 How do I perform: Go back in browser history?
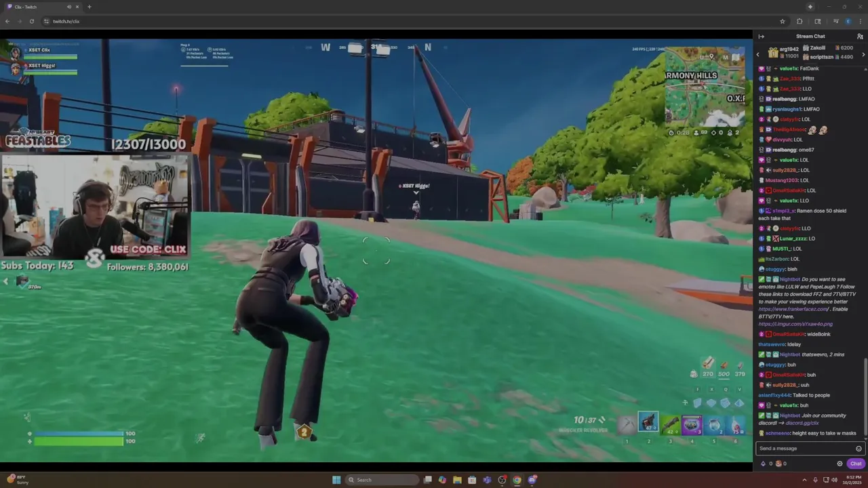7,21
